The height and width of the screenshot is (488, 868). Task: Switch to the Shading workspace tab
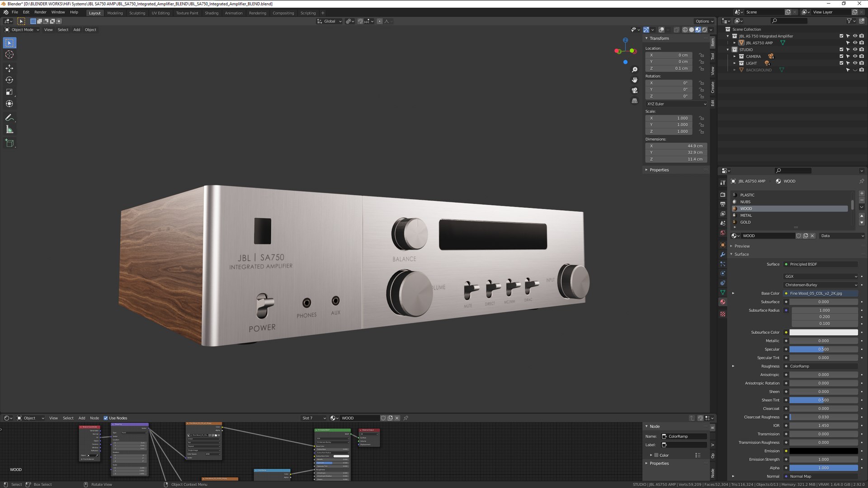click(212, 13)
